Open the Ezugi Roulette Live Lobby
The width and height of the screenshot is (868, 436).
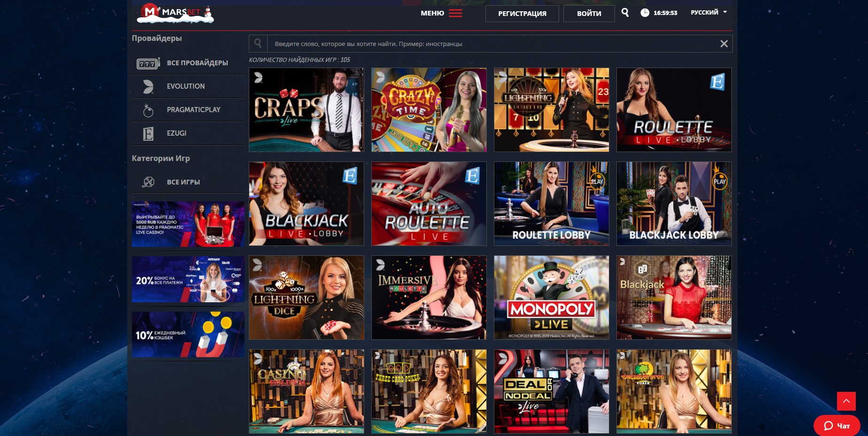674,110
